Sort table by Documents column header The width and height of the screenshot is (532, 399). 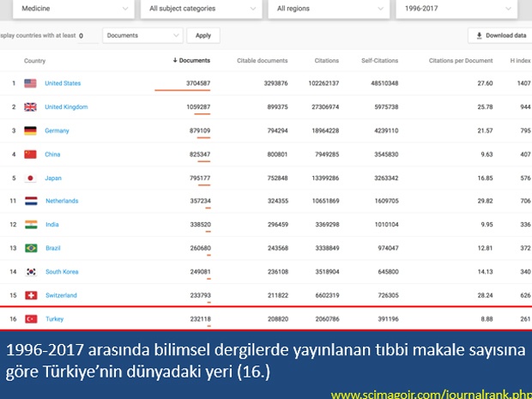[x=192, y=61]
